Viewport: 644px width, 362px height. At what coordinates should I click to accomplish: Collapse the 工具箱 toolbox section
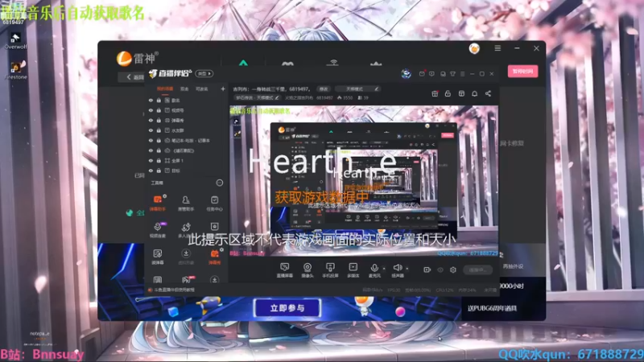pos(220,183)
